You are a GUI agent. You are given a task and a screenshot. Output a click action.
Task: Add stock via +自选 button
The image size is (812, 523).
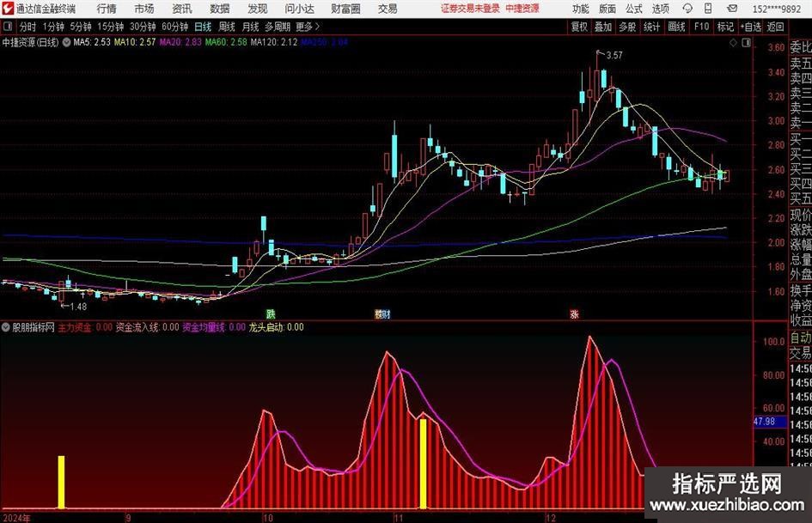pyautogui.click(x=751, y=27)
